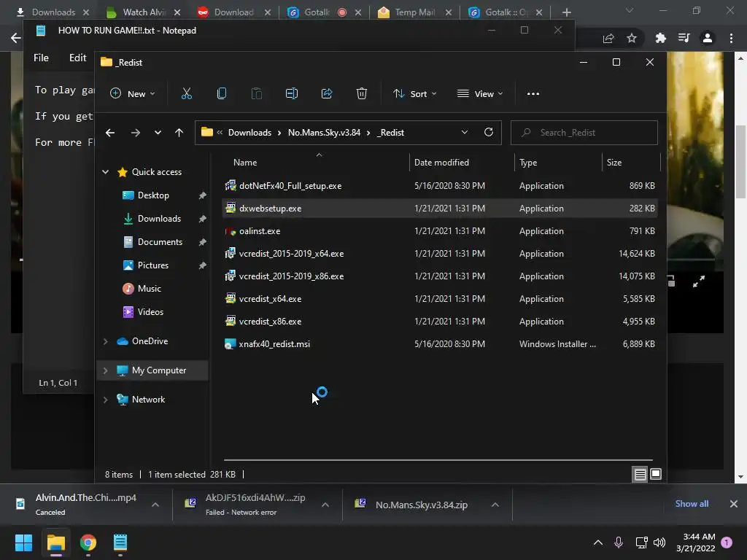Sort by the Date modified column header

tap(441, 163)
